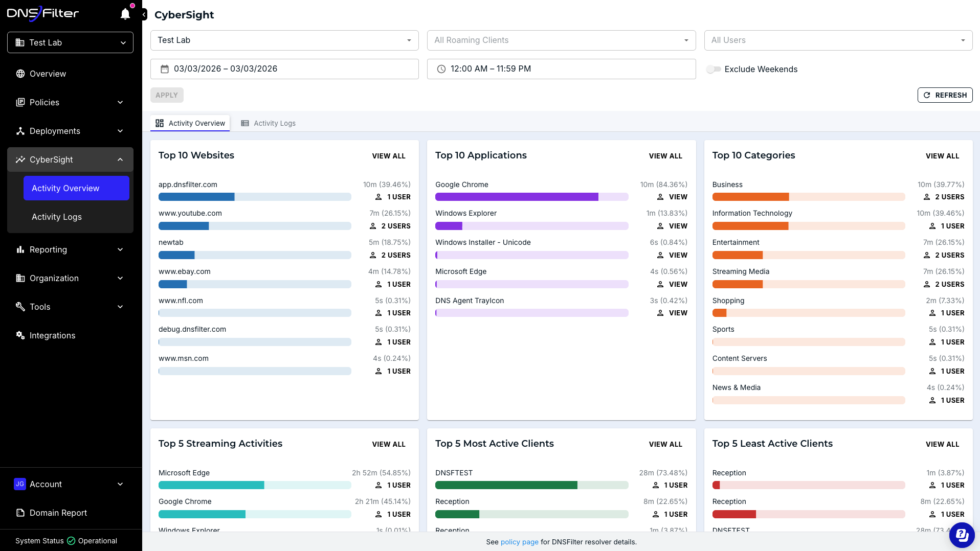View all Top 5 Most Active Clients
The height and width of the screenshot is (551, 980).
(x=665, y=444)
